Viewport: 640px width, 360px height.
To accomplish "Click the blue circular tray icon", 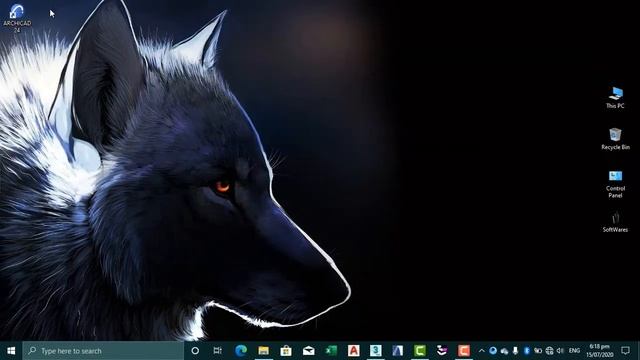I will tap(493, 351).
